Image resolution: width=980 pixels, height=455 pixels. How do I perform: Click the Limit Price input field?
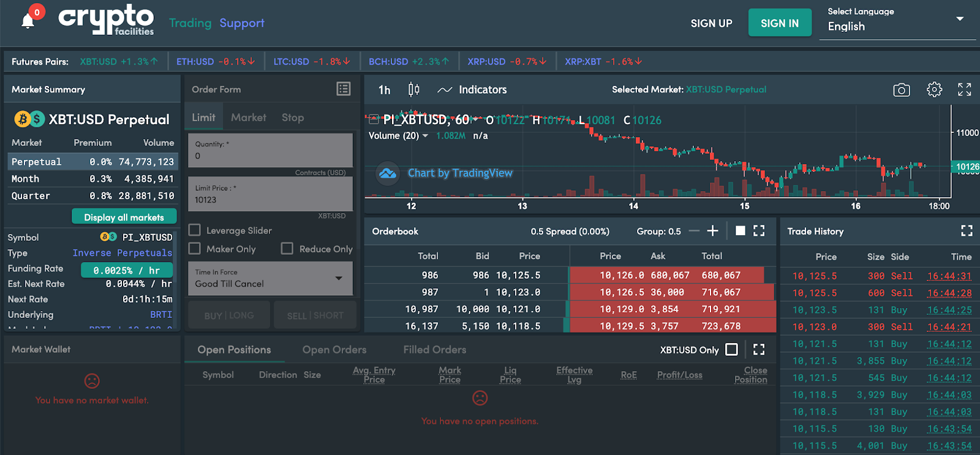click(270, 194)
